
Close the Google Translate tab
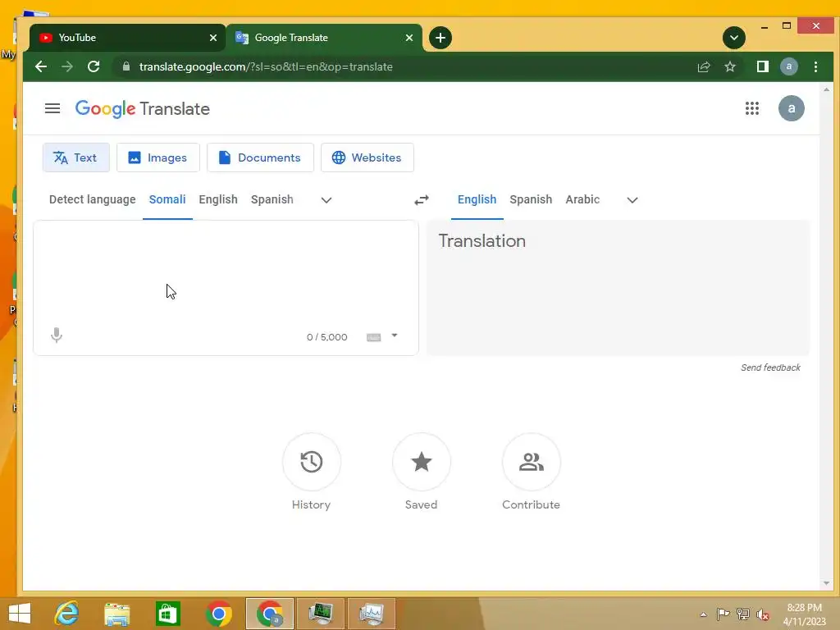[409, 38]
